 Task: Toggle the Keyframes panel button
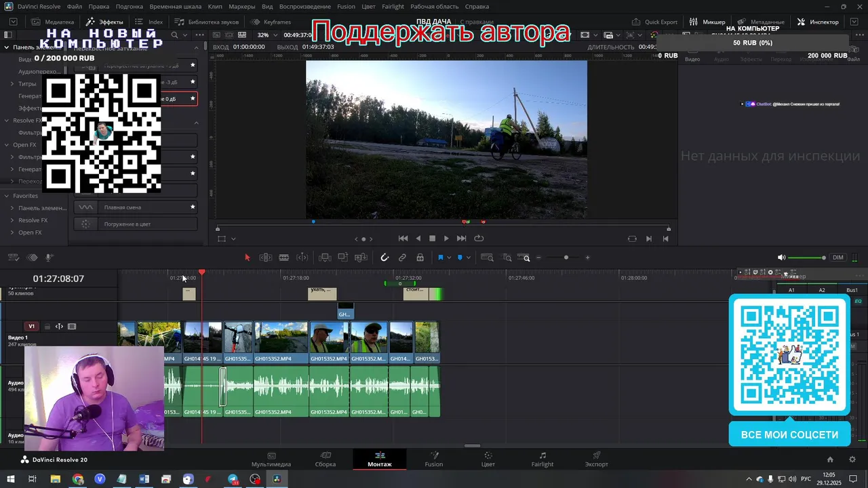pyautogui.click(x=271, y=22)
